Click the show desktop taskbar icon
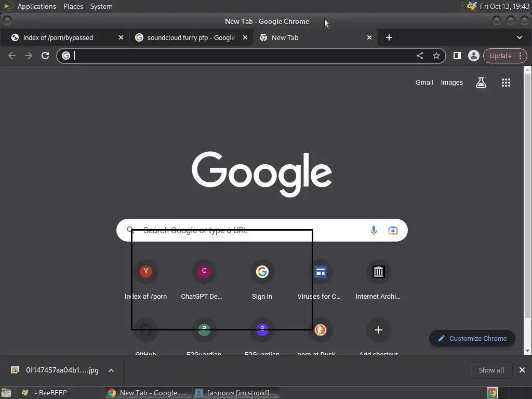Viewport: 532px width, 399px height. [6, 393]
